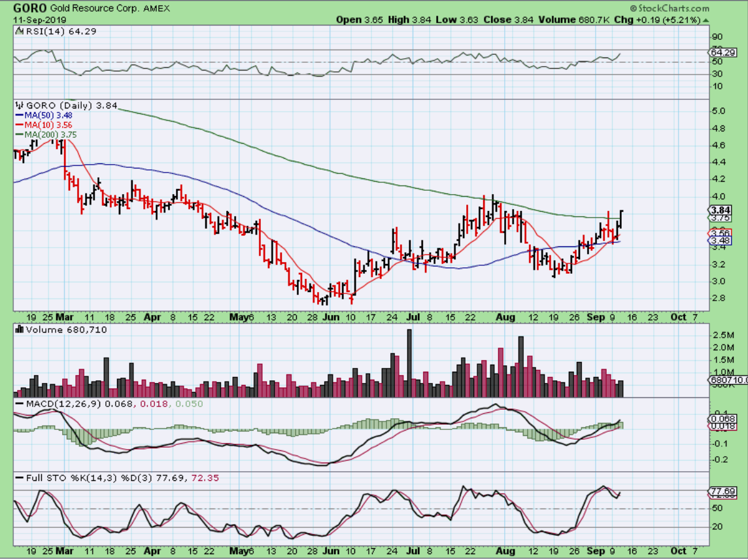Click the 4.4 label on the price axis
Image resolution: width=748 pixels, height=560 pixels.
719,162
